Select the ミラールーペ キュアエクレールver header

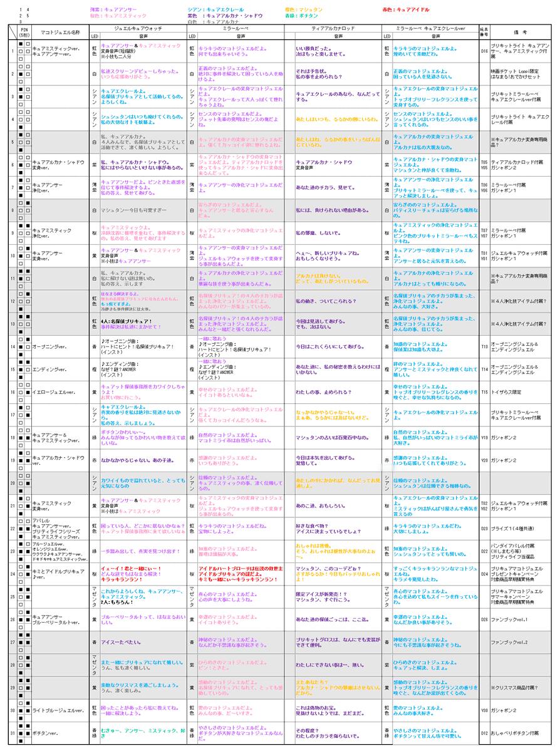click(x=431, y=29)
